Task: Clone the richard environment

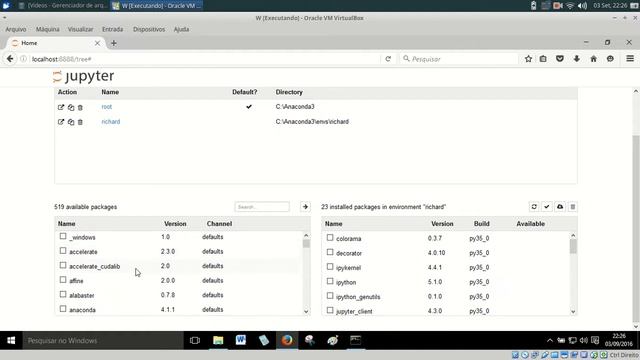Action: pos(71,122)
